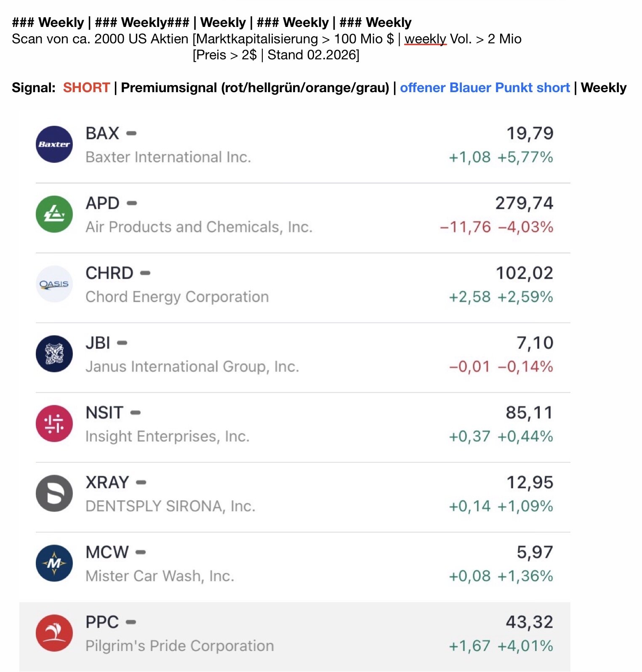Image resolution: width=642 pixels, height=672 pixels.
Task: Click the red Pilgrim's Pride logo
Action: 54,633
